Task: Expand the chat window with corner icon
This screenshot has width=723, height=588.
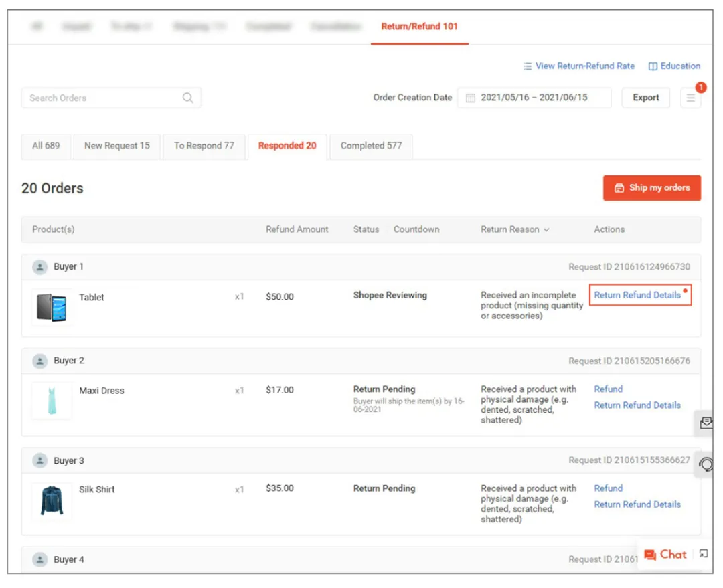Action: (x=703, y=553)
